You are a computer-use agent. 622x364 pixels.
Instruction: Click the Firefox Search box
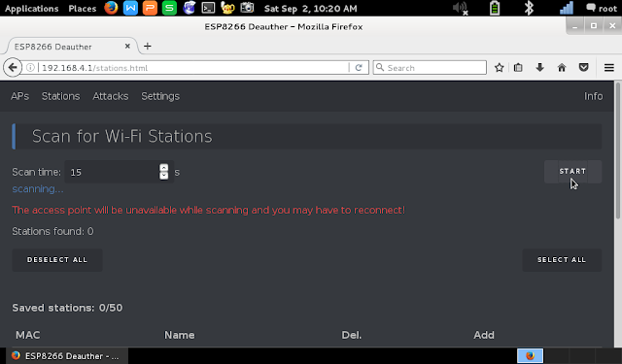[430, 68]
